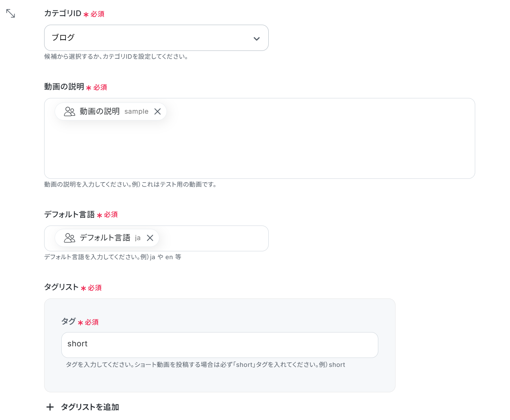
Task: Click the デフォルト言語 ja chip label
Action: 110,238
